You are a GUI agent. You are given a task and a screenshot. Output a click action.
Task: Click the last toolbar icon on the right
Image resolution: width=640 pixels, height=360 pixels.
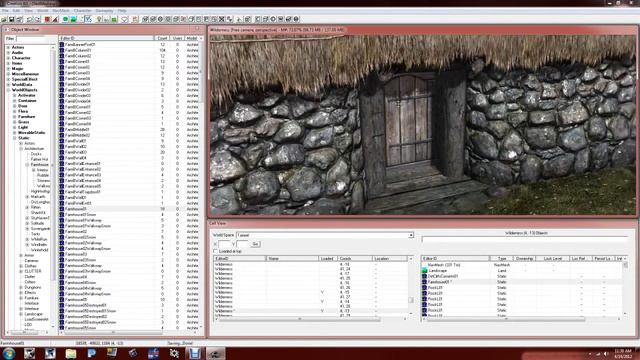coord(296,19)
